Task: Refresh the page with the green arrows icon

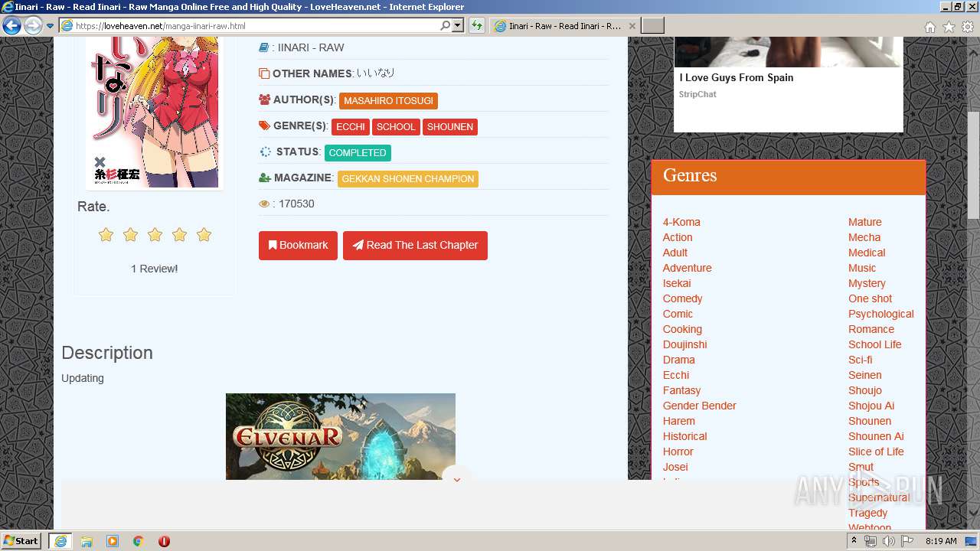Action: click(x=477, y=26)
